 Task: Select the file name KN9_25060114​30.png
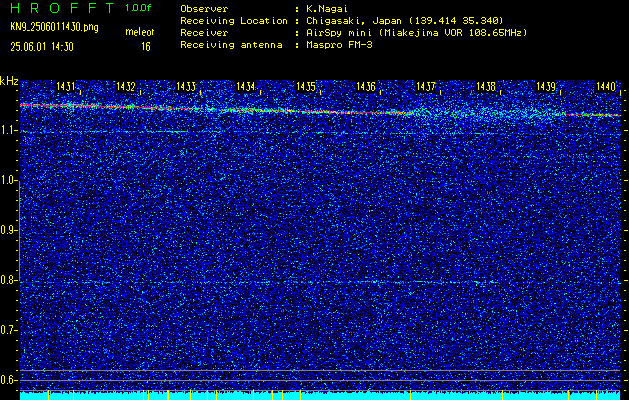(x=54, y=27)
